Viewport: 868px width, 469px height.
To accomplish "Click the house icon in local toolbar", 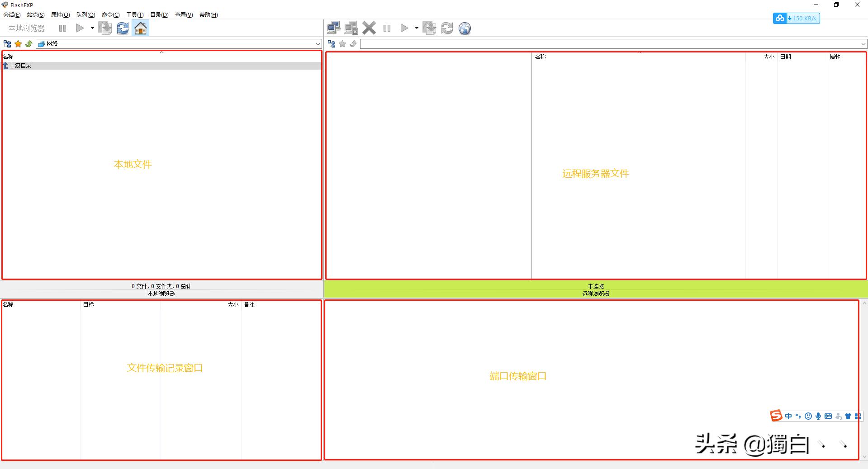I will tap(141, 28).
